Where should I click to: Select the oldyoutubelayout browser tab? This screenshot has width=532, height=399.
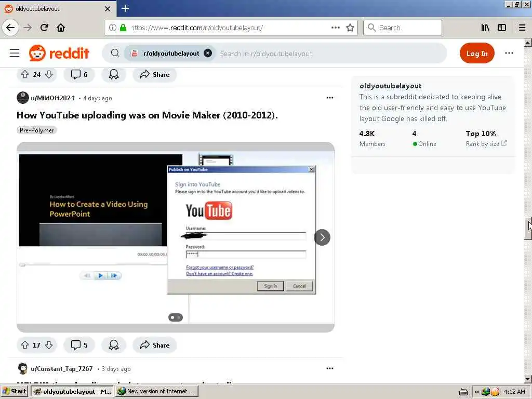(x=58, y=9)
